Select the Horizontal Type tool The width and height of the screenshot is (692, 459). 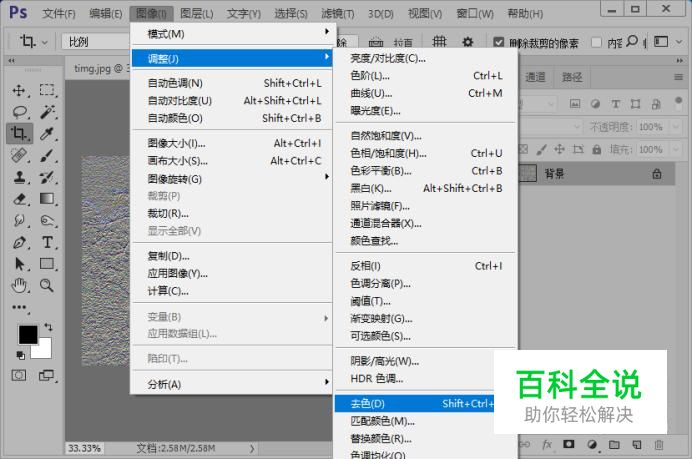[x=47, y=242]
